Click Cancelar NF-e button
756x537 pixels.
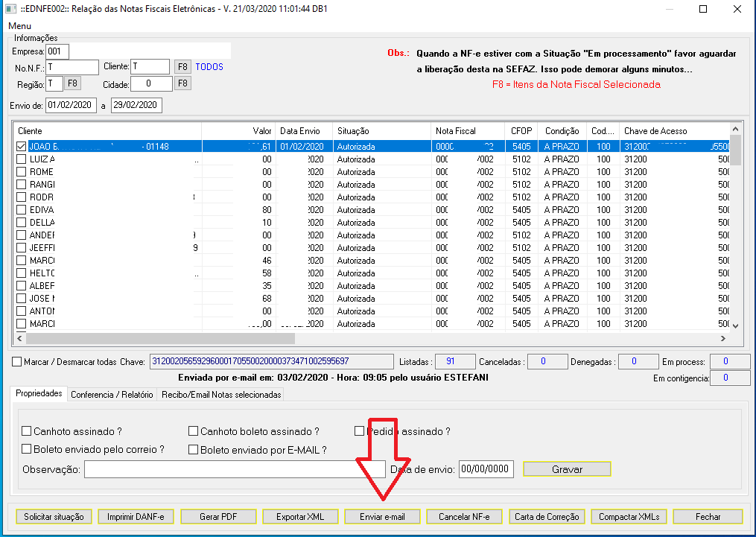tap(464, 516)
